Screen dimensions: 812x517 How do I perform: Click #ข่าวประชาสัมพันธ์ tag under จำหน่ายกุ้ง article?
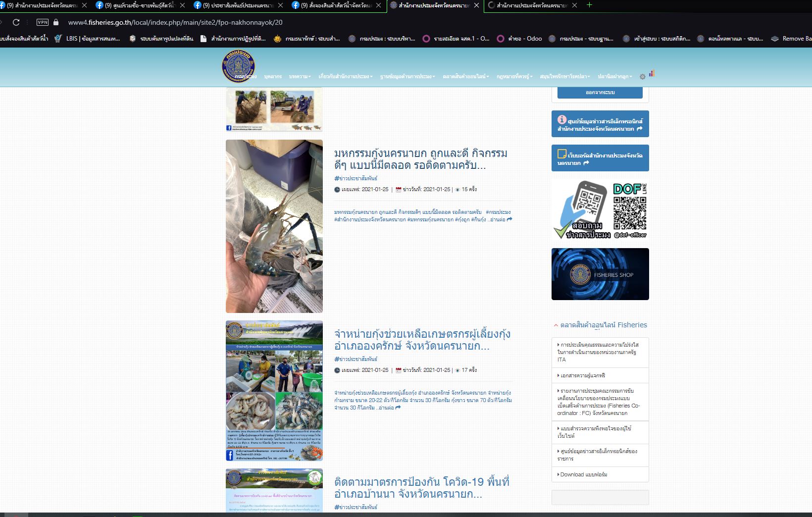[355, 359]
